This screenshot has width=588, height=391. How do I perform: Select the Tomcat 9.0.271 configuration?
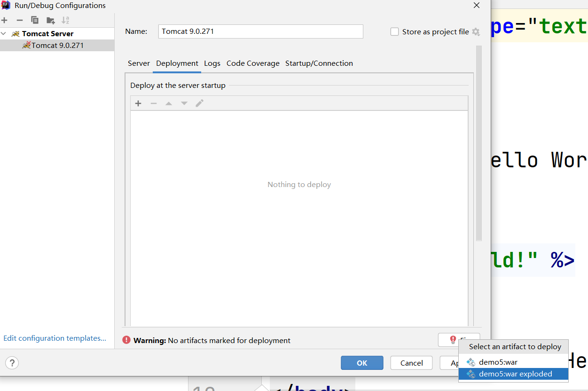click(x=57, y=46)
